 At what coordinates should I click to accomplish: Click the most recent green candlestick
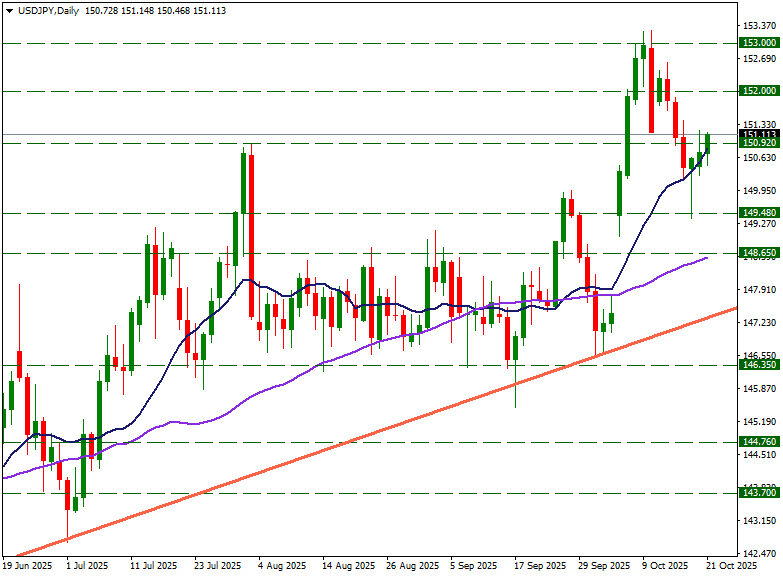click(x=708, y=144)
